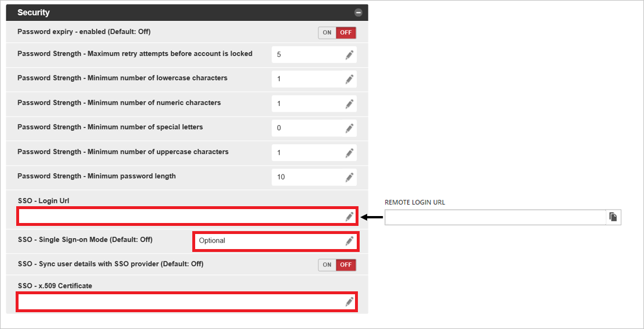This screenshot has height=329, width=644.
Task: Click 'SSO - Single Sign-on Mode' label
Action: [86, 239]
